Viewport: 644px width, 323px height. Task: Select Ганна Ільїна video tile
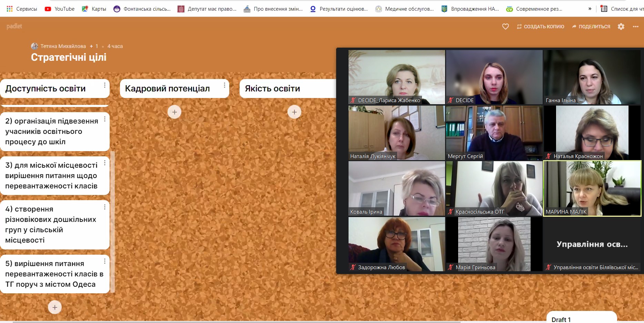[x=592, y=77]
